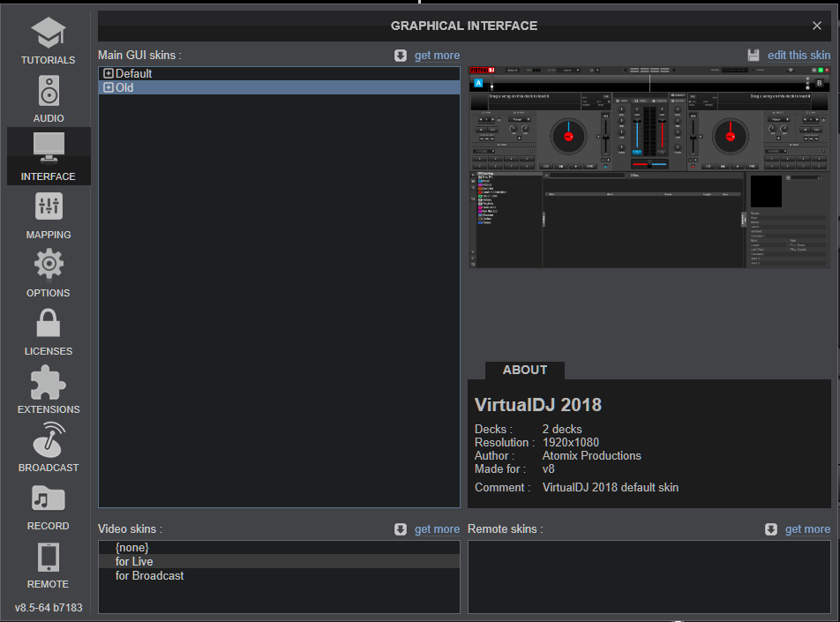Click the skin preview thumbnail

(649, 167)
